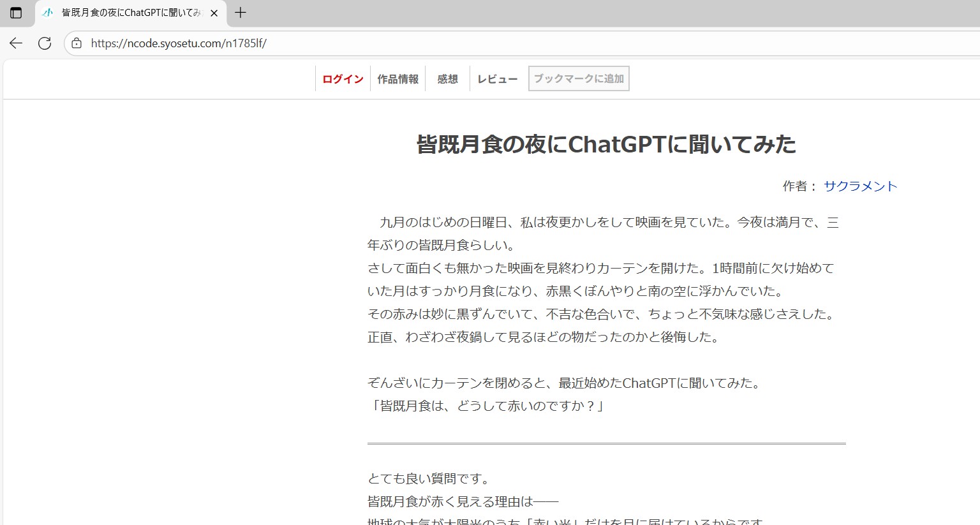Click the text とても良い質問です。
Viewport: 980px width, 525px height.
pos(429,478)
